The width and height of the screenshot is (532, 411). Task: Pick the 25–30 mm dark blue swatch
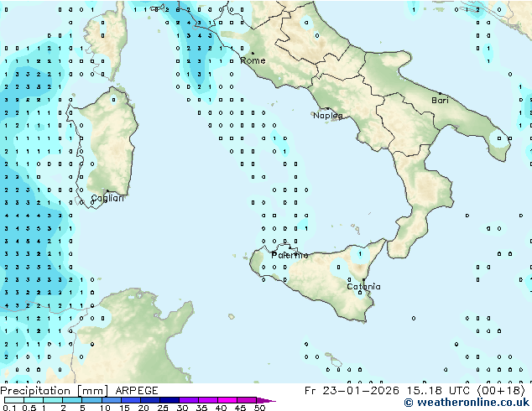(x=170, y=400)
